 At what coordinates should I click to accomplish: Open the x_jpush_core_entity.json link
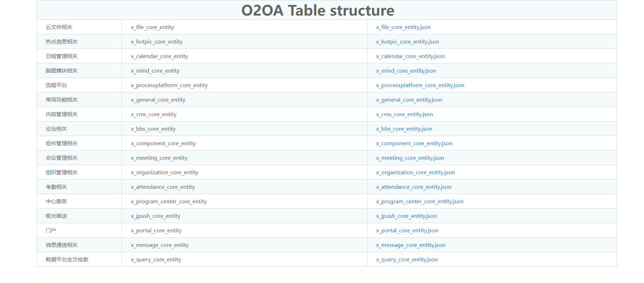406,216
